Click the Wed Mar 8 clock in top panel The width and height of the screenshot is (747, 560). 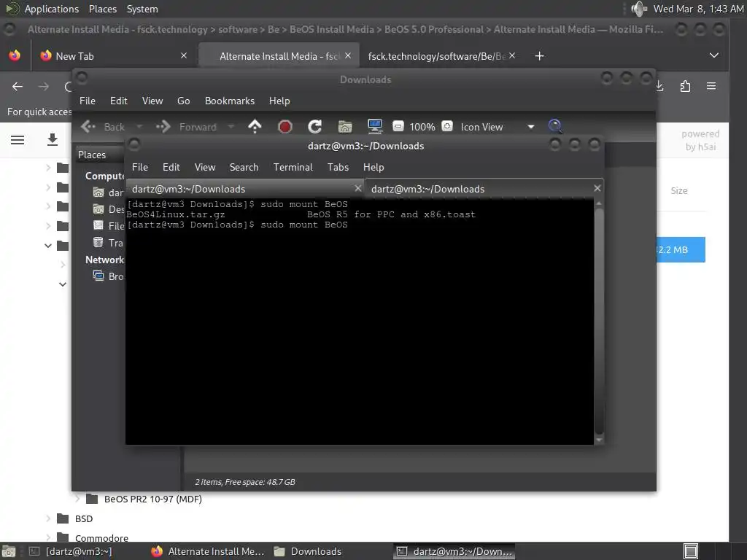click(x=698, y=9)
